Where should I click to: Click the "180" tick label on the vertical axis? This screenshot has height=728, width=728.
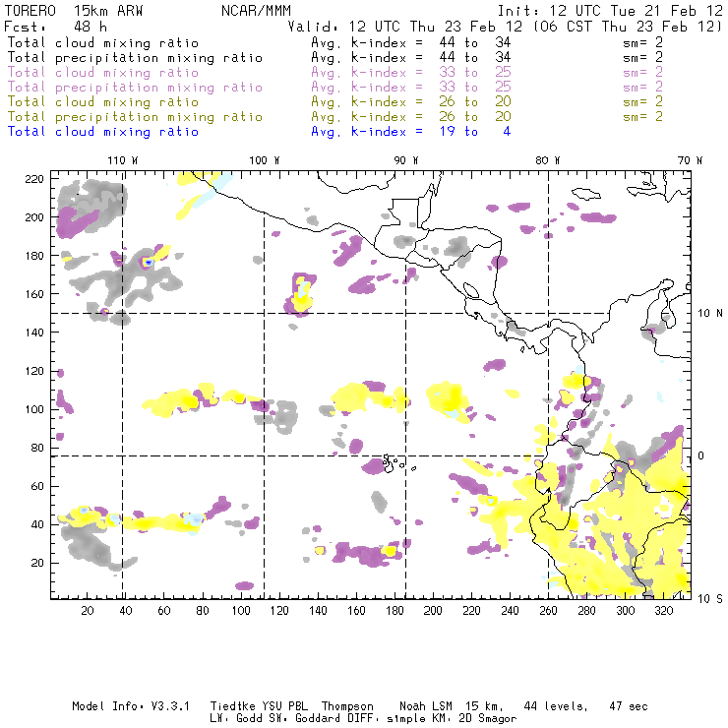coord(34,256)
